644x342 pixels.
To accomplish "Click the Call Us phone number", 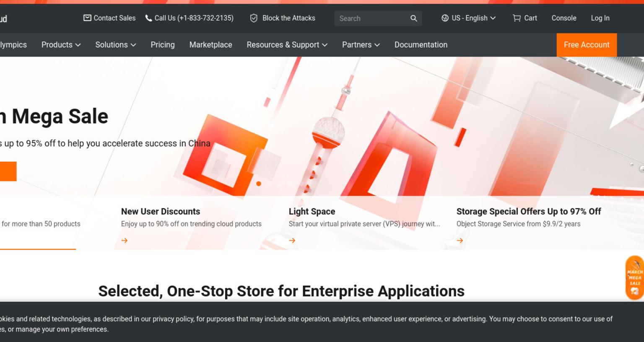I will coord(194,18).
